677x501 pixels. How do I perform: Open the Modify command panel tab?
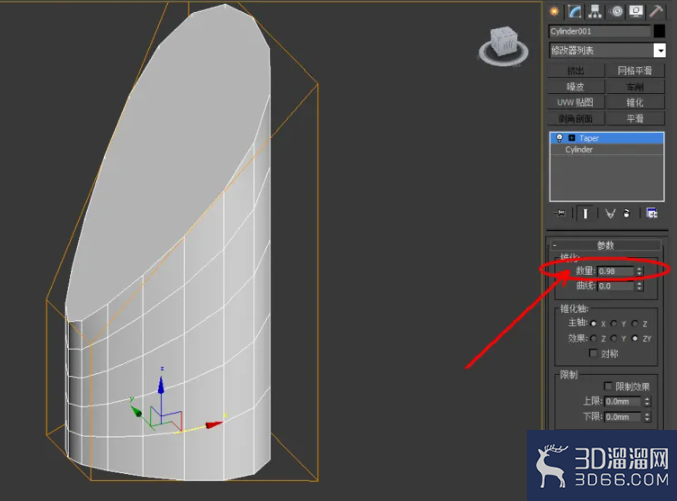pos(575,12)
